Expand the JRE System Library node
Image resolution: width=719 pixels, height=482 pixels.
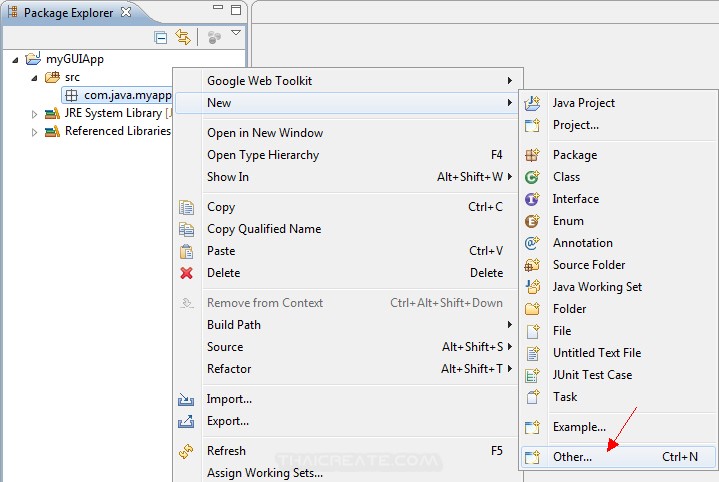[34, 114]
